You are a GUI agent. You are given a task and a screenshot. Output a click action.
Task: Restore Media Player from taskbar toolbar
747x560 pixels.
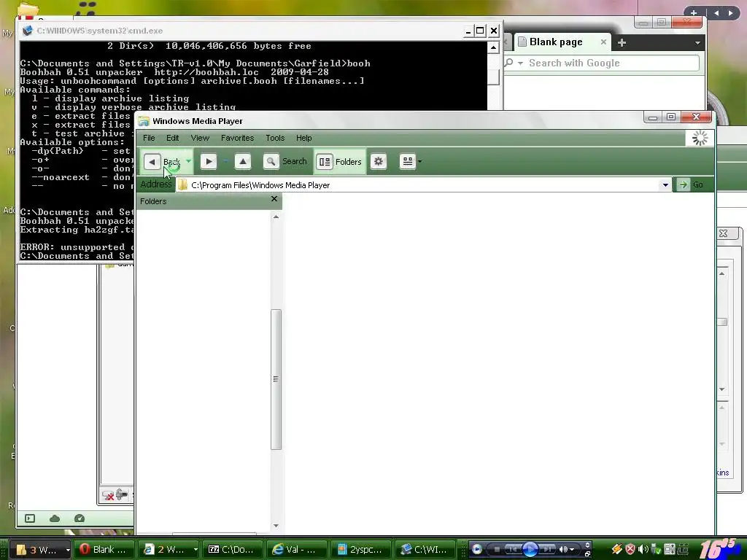587,554
